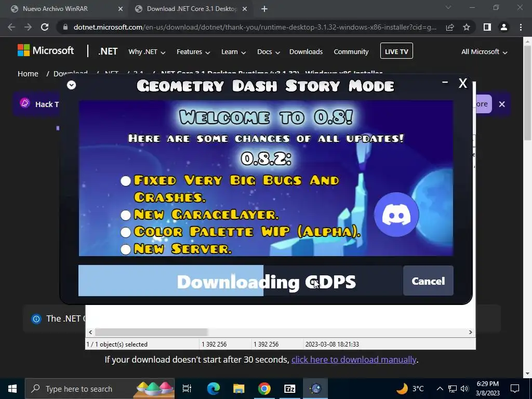Image resolution: width=532 pixels, height=399 pixels.
Task: Toggle Chrome side panel
Action: pos(487,27)
